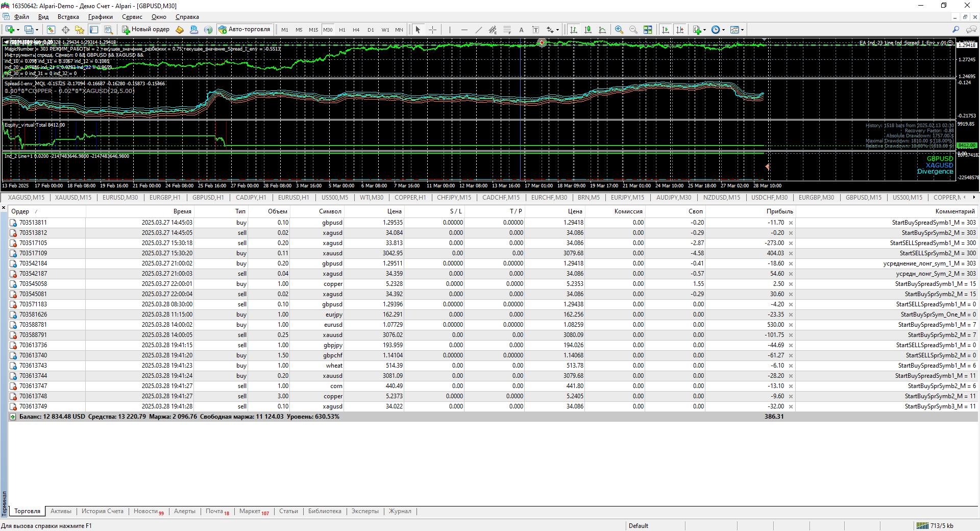Open the search magnifier icon at top right
Image resolution: width=980 pixels, height=531 pixels.
(x=956, y=30)
